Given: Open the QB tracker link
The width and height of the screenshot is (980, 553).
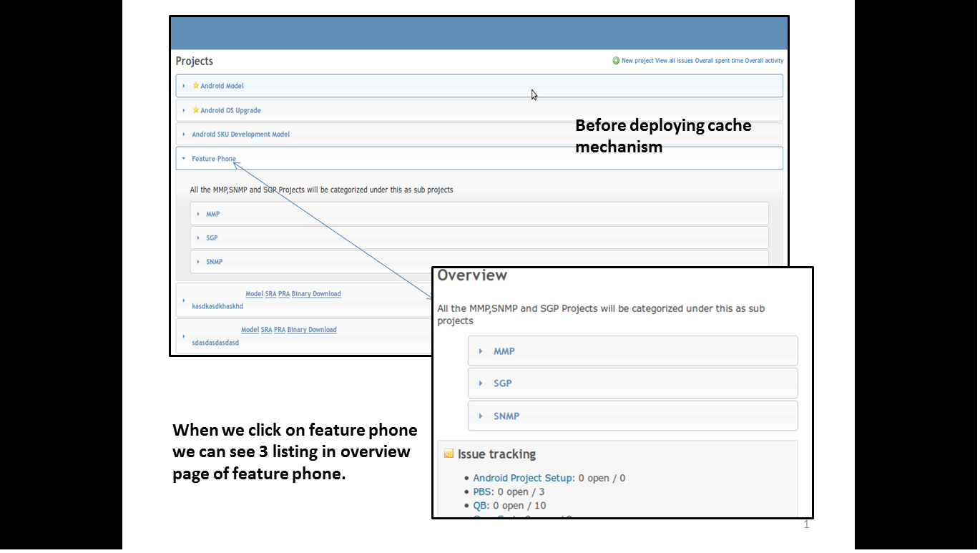Looking at the screenshot, I should point(480,506).
